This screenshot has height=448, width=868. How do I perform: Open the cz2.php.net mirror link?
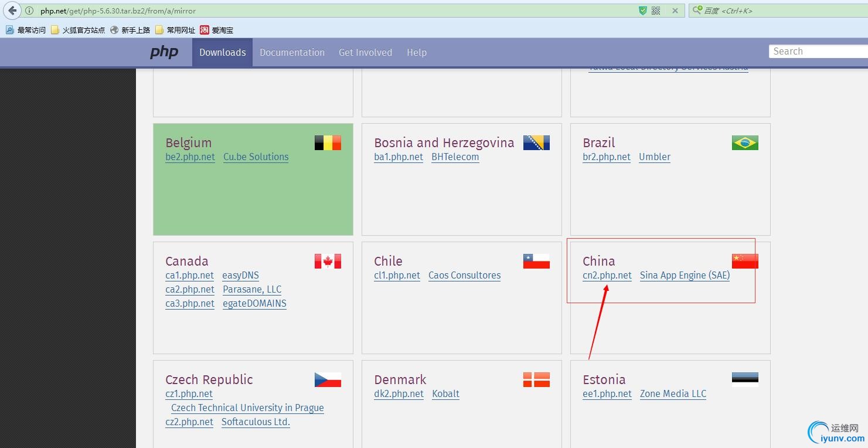coord(189,422)
